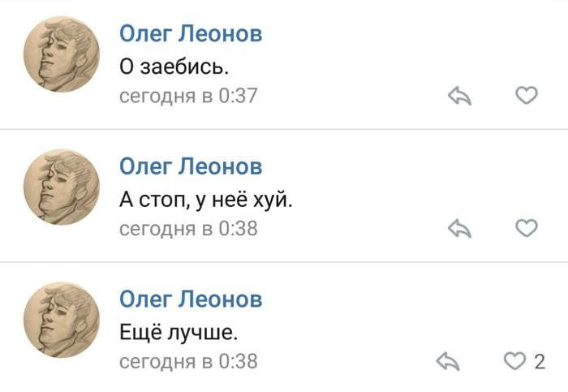Image resolution: width=568 pixels, height=392 pixels.
Task: Click the middle comment's message text
Action: click(x=204, y=198)
